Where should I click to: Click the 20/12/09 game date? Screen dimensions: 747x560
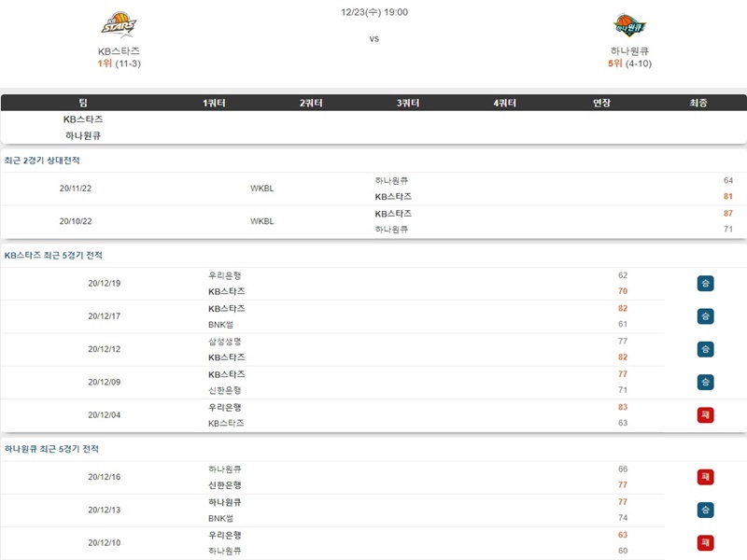(x=105, y=382)
